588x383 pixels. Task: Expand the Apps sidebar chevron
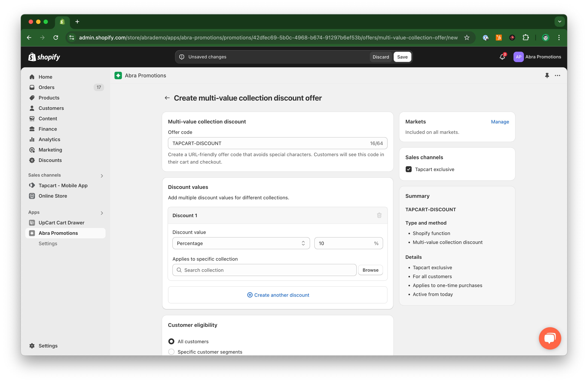[102, 213]
